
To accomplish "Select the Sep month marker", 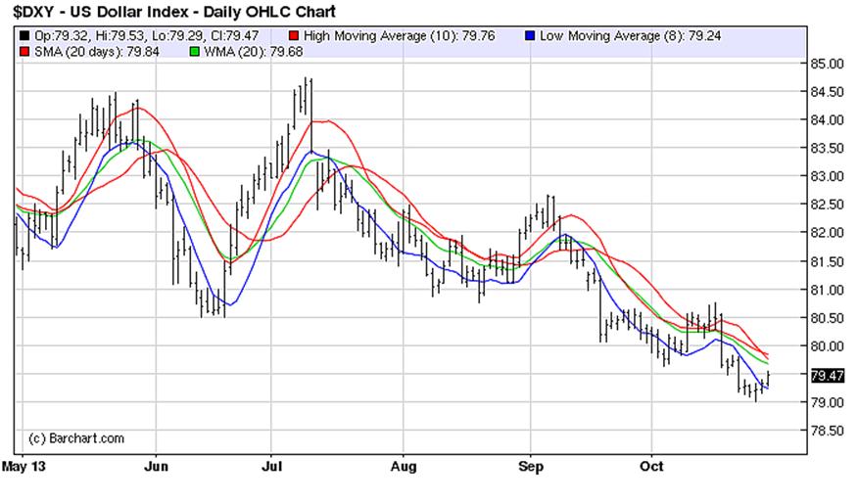I will [x=530, y=467].
